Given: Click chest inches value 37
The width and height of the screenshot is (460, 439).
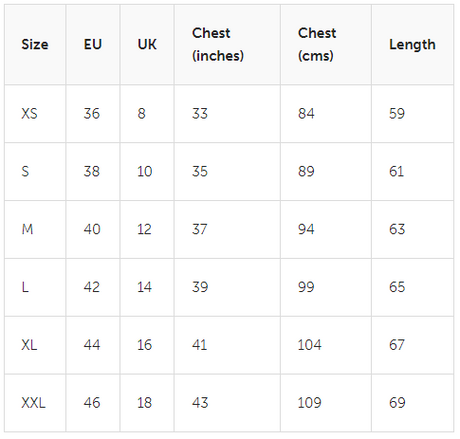Looking at the screenshot, I should click(199, 229).
